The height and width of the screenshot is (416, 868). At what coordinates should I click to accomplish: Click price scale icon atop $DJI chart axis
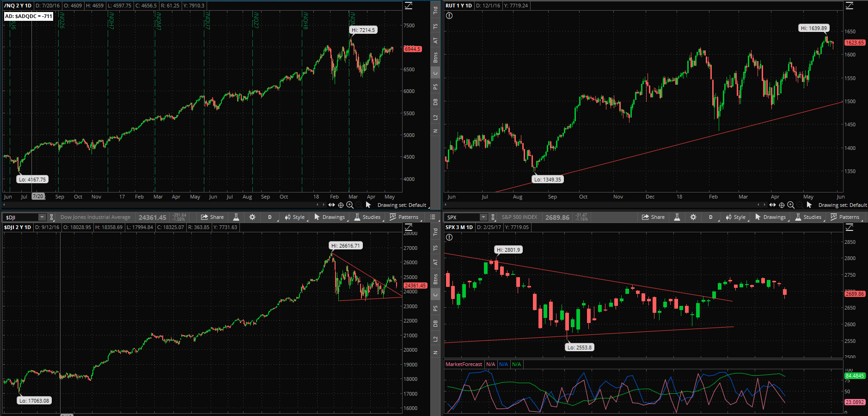point(409,227)
